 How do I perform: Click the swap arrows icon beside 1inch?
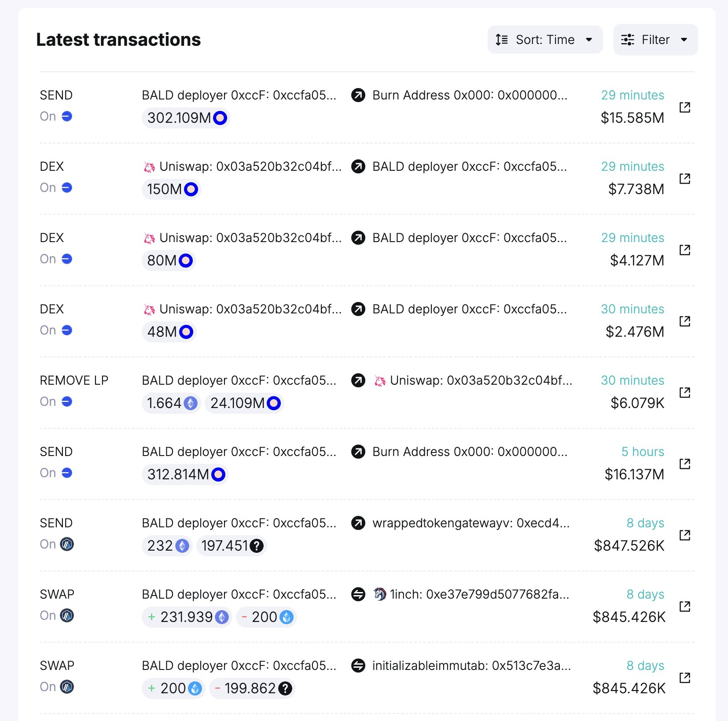pyautogui.click(x=358, y=594)
